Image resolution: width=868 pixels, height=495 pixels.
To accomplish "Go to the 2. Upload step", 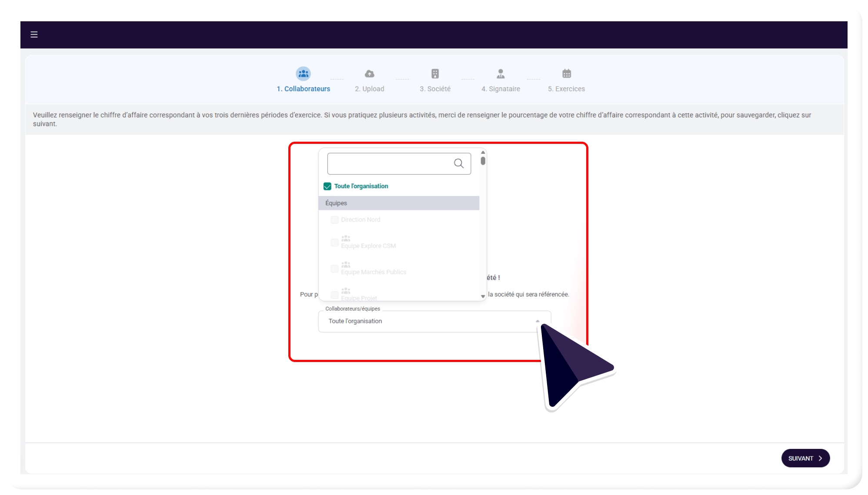I will (369, 89).
